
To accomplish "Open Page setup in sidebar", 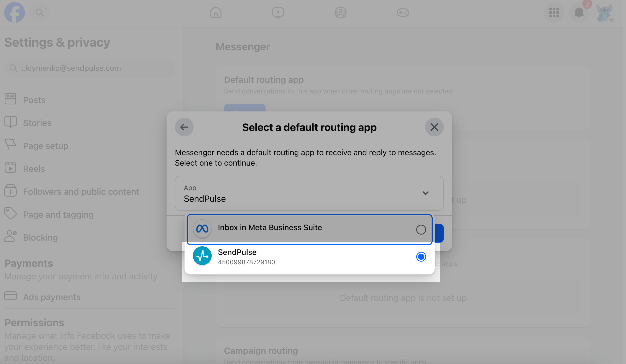I will tap(46, 146).
